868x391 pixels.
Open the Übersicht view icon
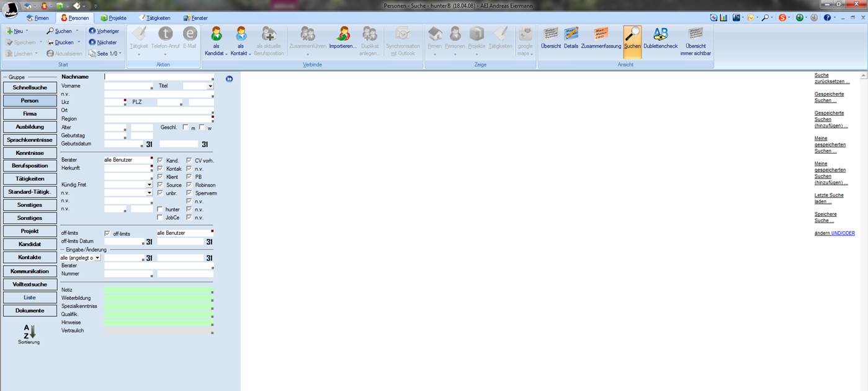point(550,35)
